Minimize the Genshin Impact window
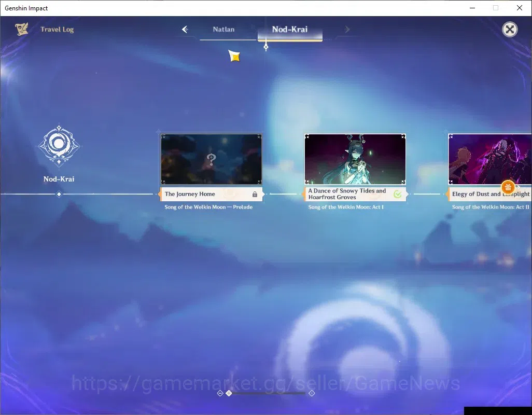 pos(472,8)
